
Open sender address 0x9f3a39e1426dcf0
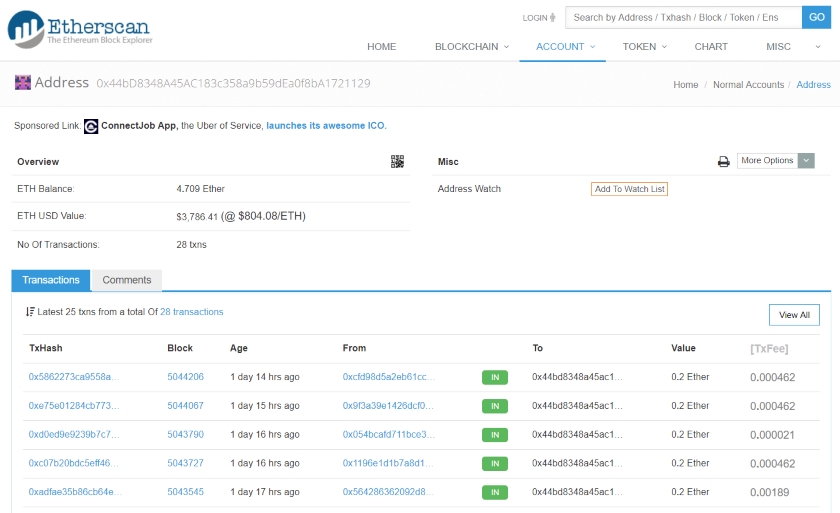point(388,406)
